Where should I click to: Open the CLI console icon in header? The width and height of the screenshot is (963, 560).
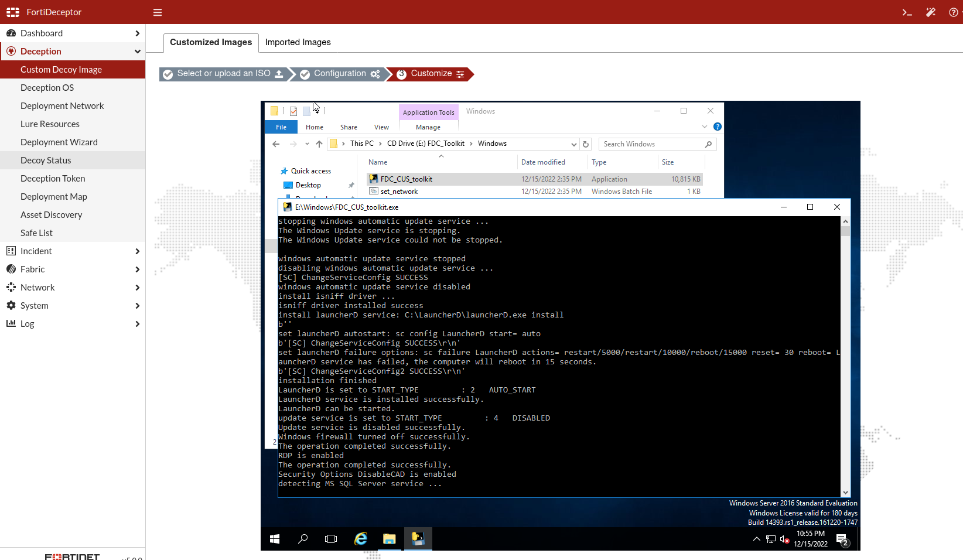click(907, 12)
